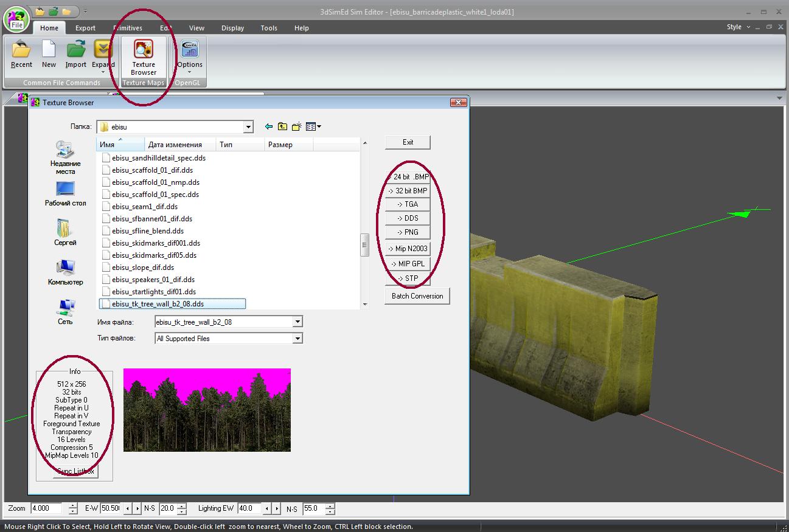Open the view menu grid icon
This screenshot has width=789, height=532.
(313, 126)
